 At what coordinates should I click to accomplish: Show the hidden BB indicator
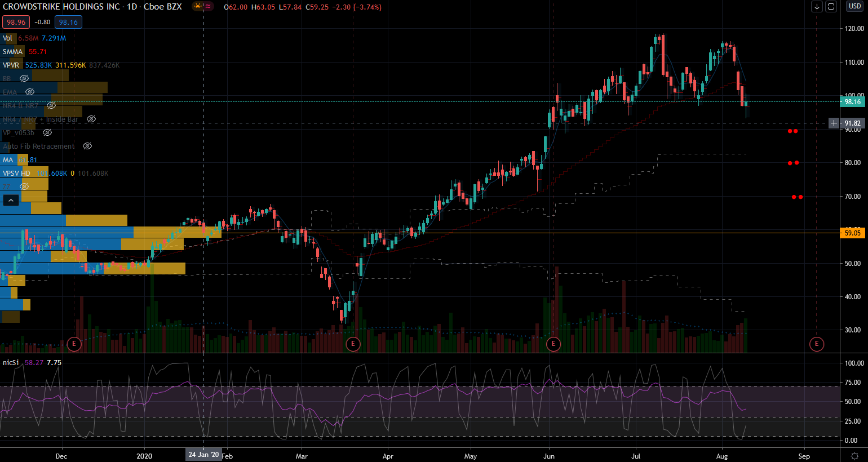[24, 78]
